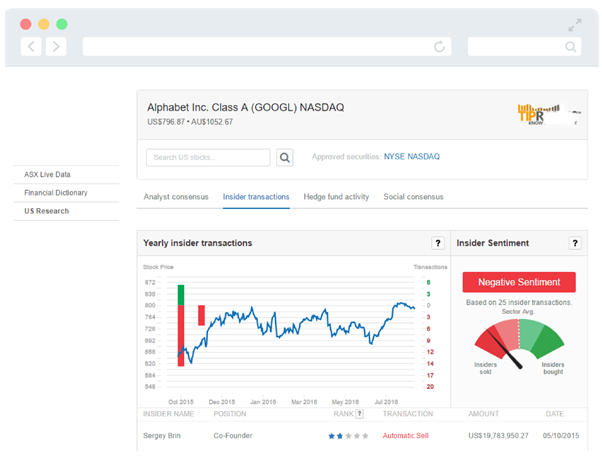Click the INSIDER NAME column header
The image size is (602, 463).
coord(168,414)
